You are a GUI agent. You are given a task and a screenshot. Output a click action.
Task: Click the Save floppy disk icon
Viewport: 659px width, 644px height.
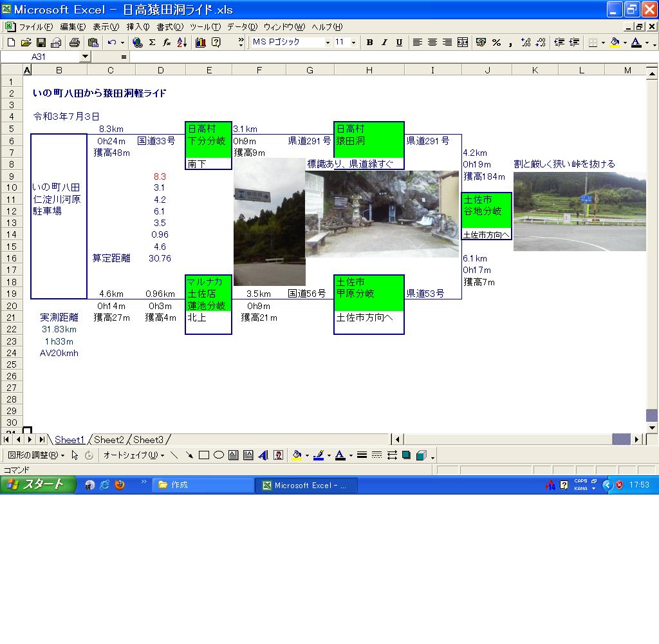click(41, 43)
